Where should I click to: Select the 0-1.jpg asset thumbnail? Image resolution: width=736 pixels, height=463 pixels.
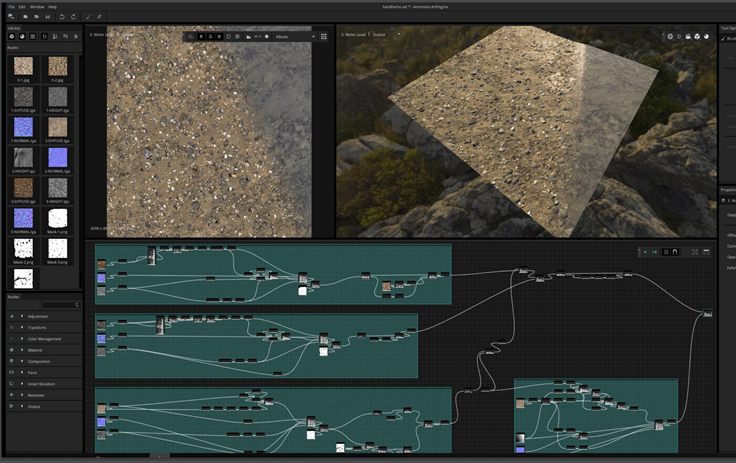click(23, 66)
